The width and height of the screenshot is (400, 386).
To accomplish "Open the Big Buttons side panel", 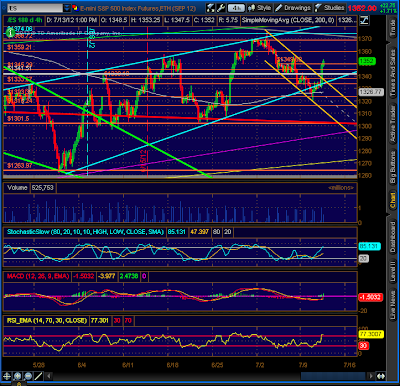I will point(393,167).
